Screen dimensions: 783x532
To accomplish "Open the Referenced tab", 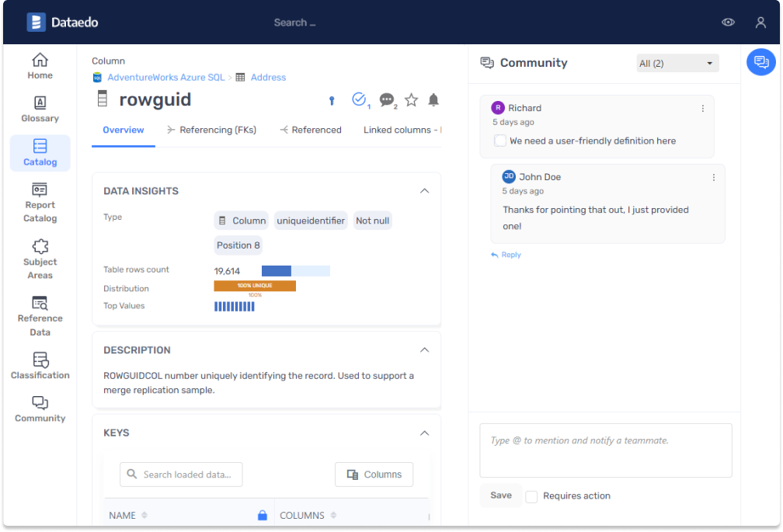I will point(315,130).
